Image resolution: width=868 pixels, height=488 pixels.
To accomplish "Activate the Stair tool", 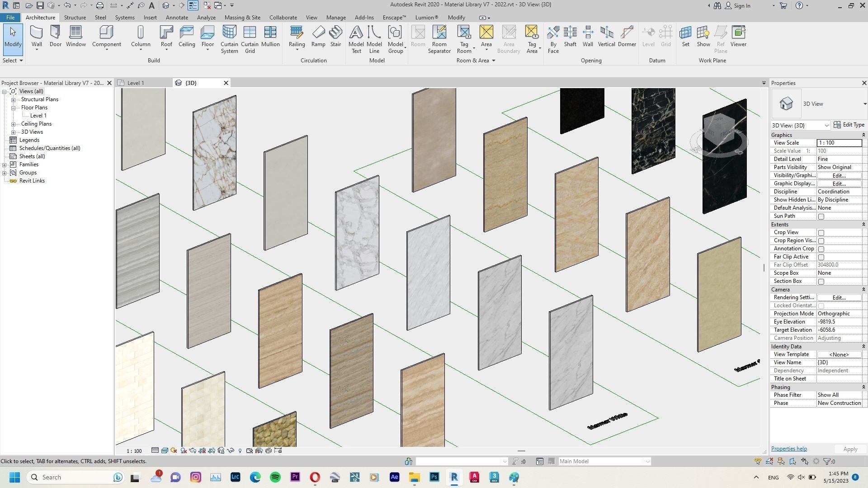I will pyautogui.click(x=335, y=36).
